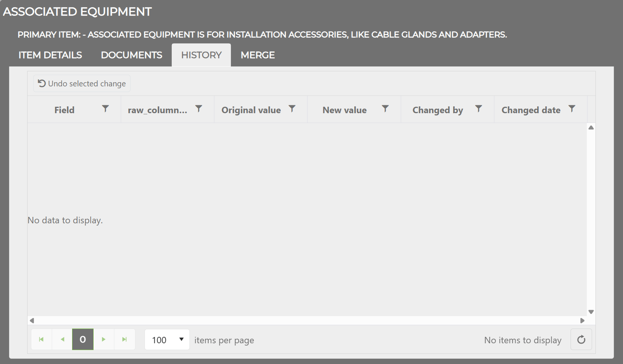Screen dimensions: 623x364
Task: Click Undo selected change button
Action: [82, 83]
